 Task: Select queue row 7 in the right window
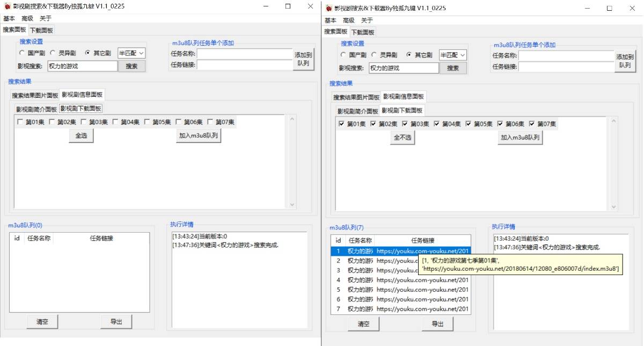pos(401,309)
